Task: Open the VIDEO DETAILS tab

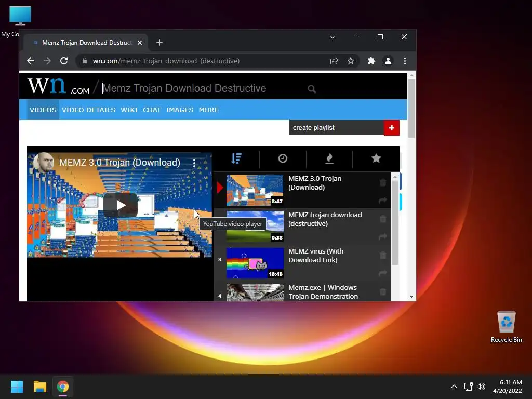Action: click(88, 110)
